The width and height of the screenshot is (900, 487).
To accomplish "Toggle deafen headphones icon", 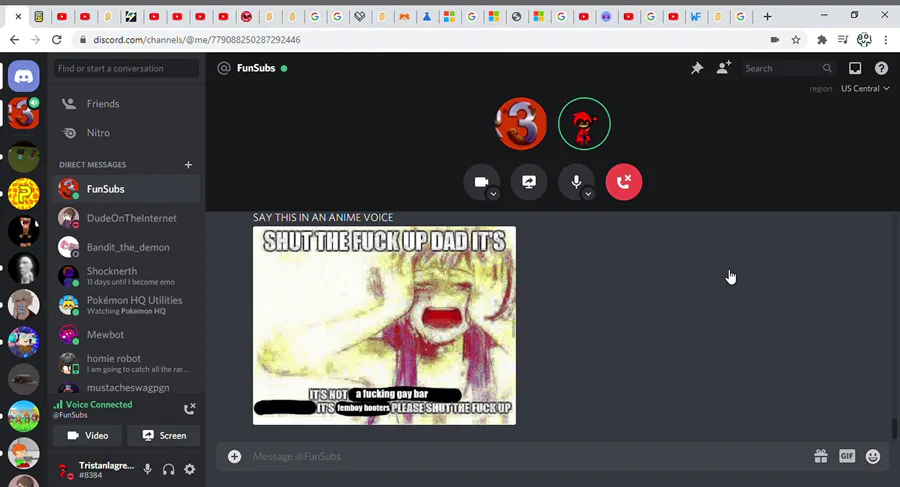I will click(x=168, y=469).
